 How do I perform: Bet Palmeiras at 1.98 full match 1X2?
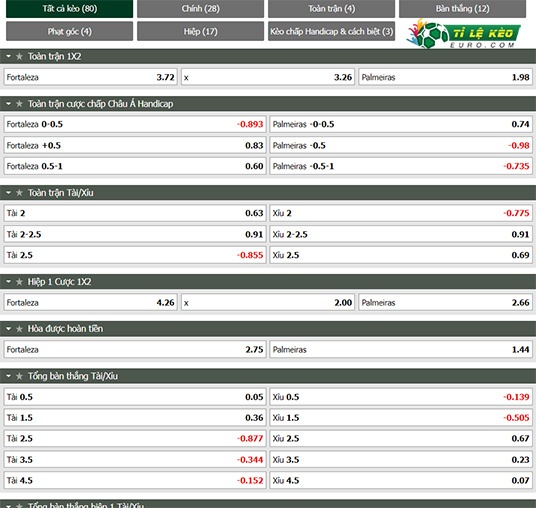pyautogui.click(x=445, y=77)
